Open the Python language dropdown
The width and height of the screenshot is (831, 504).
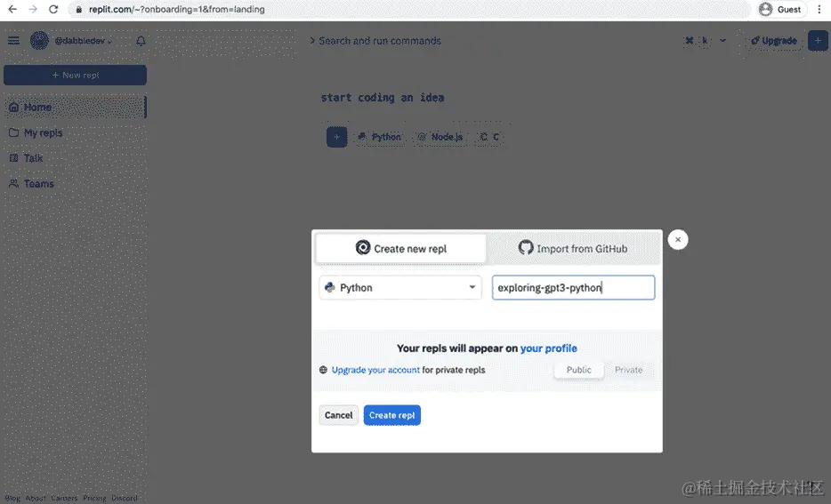click(x=400, y=287)
